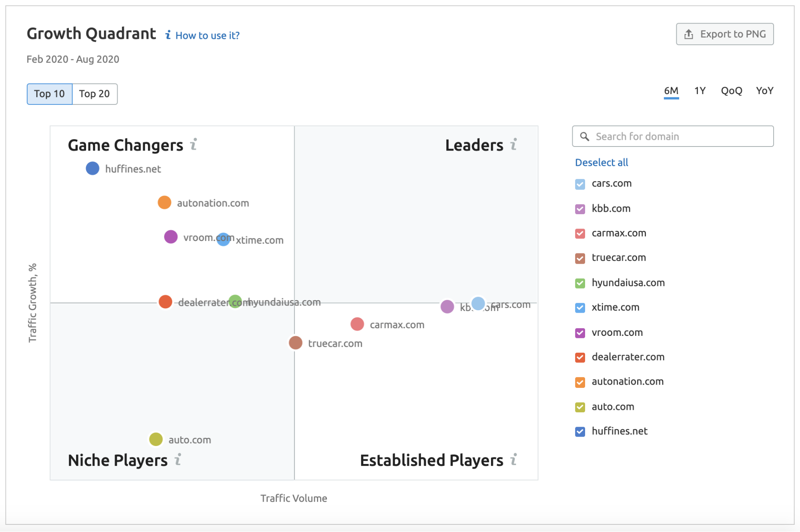
Task: Click the Export to PNG button
Action: click(x=724, y=34)
